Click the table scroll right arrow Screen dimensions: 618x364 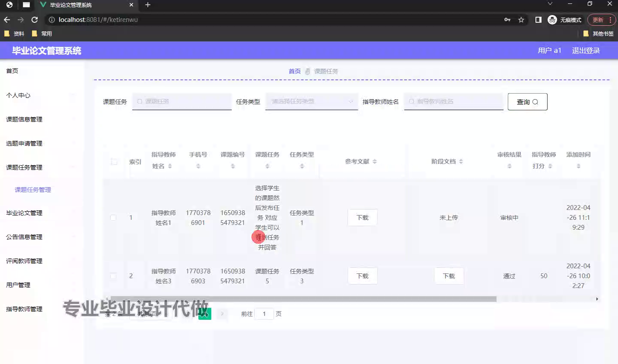[x=597, y=299]
